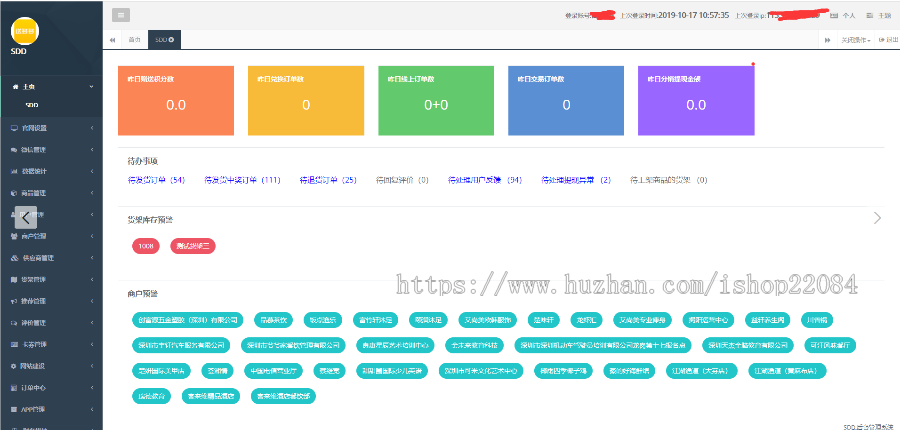Screen dimensions: 900x430
Task: Click the icon beside APP管理
Action: 14,410
